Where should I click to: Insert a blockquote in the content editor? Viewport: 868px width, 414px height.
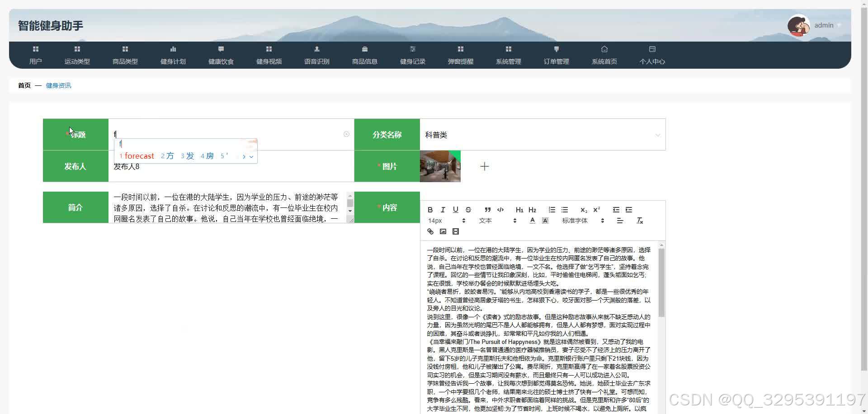487,209
